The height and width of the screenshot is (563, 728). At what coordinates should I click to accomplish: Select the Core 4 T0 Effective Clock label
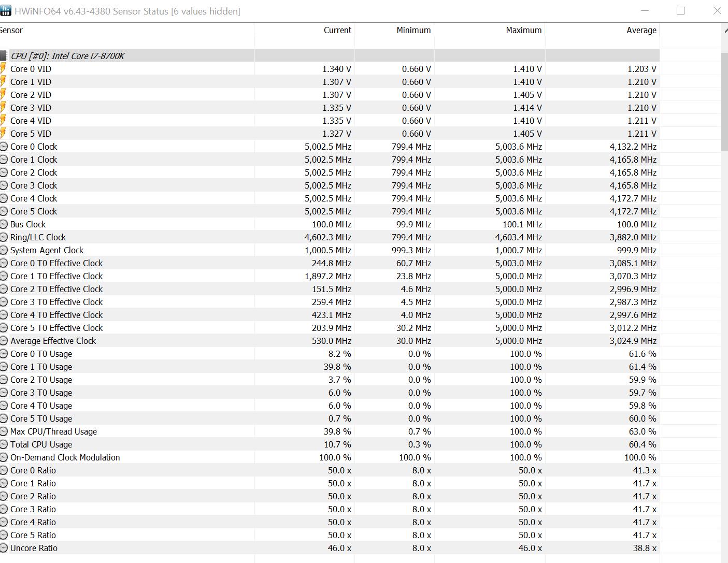(x=56, y=315)
